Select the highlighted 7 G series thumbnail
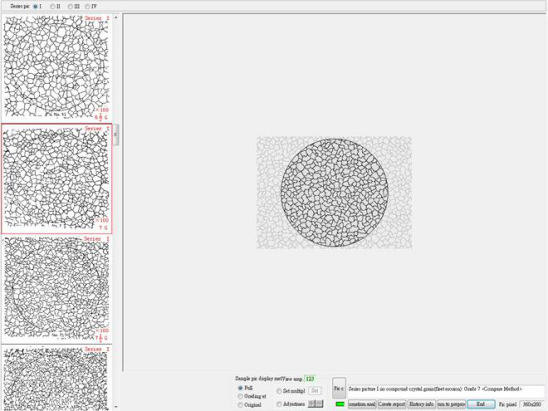 pyautogui.click(x=56, y=178)
